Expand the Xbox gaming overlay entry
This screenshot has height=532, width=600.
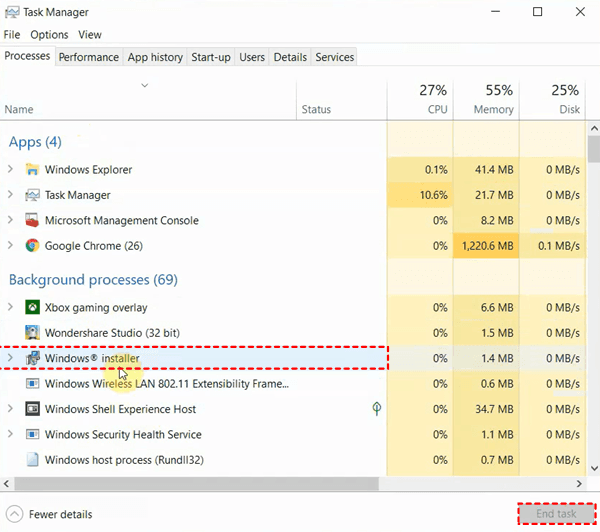tap(10, 308)
